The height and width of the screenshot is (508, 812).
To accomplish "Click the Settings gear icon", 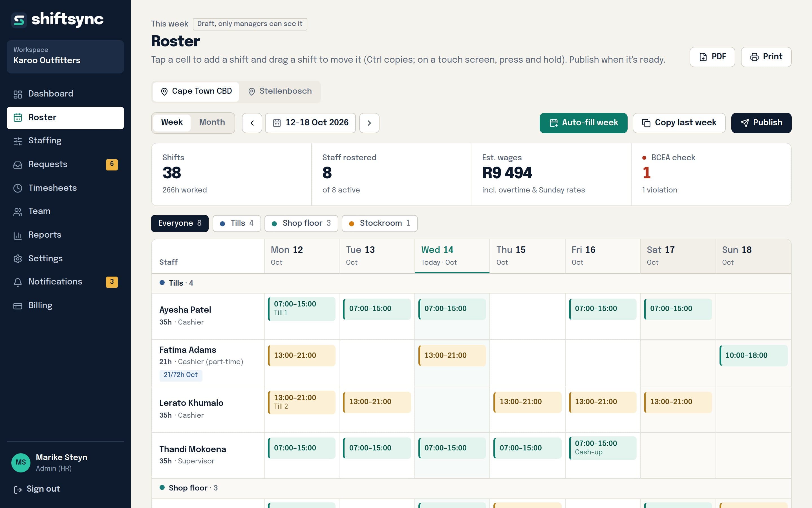I will [18, 259].
